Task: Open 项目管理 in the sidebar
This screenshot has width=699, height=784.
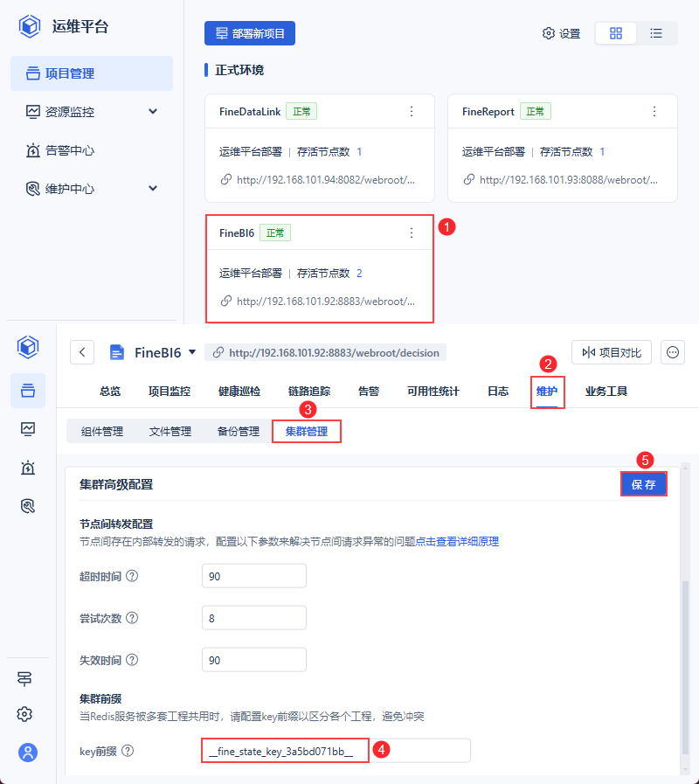Action: pos(92,73)
